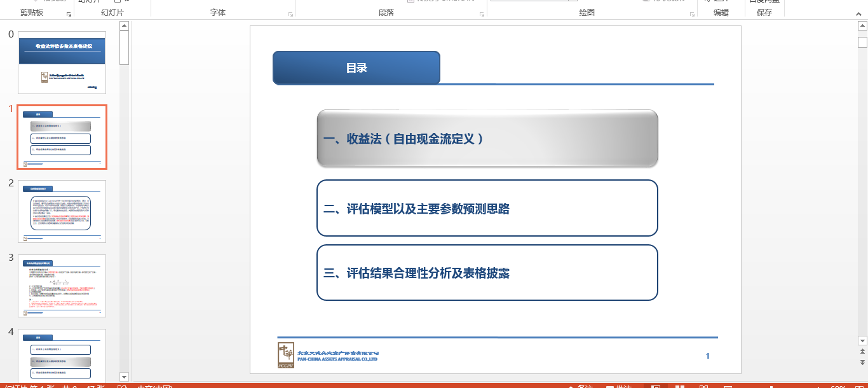Click the 幻灯片 ribbon group label
Screen dimensions: 868x388
[112, 13]
